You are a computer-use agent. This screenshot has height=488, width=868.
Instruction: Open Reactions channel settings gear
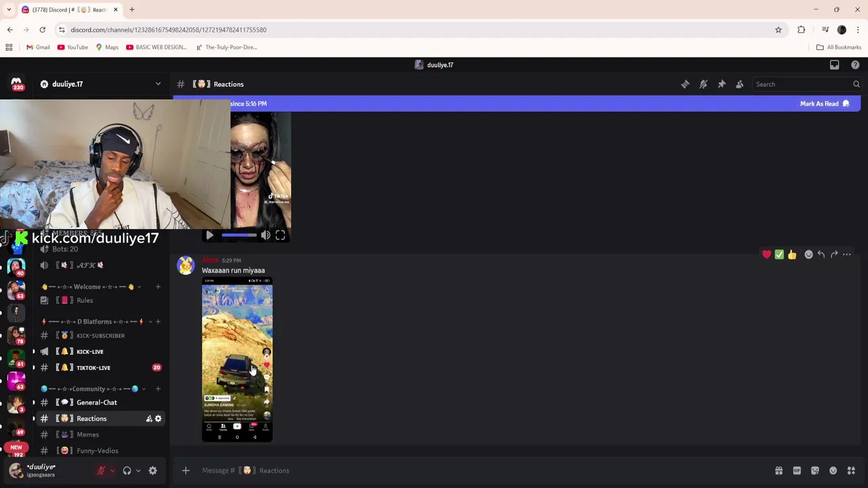tap(158, 419)
